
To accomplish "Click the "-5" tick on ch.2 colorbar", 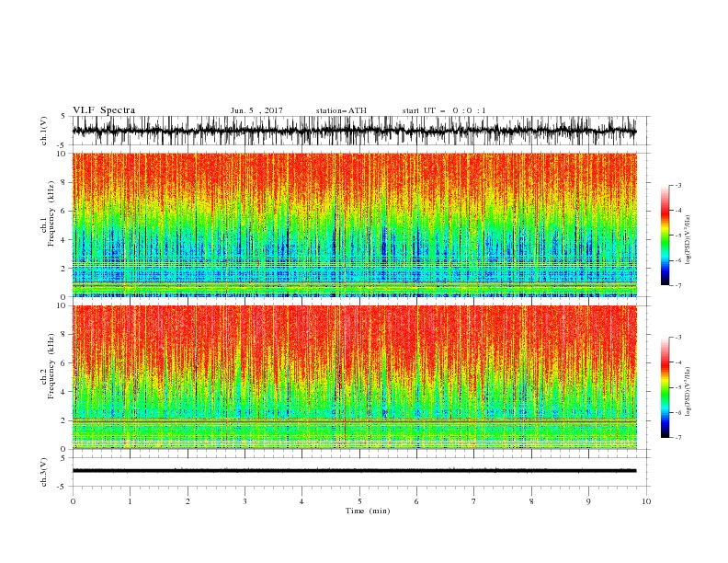I will tap(678, 387).
